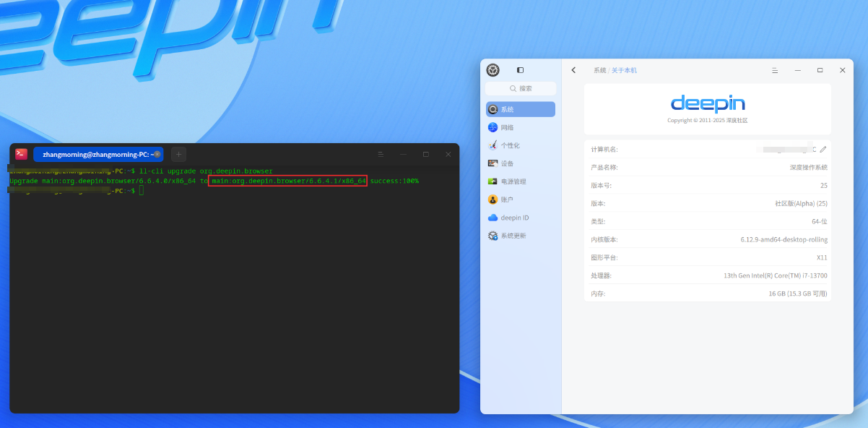The image size is (868, 428).
Task: Click the 关于本机 breadcrumb
Action: pyautogui.click(x=624, y=70)
